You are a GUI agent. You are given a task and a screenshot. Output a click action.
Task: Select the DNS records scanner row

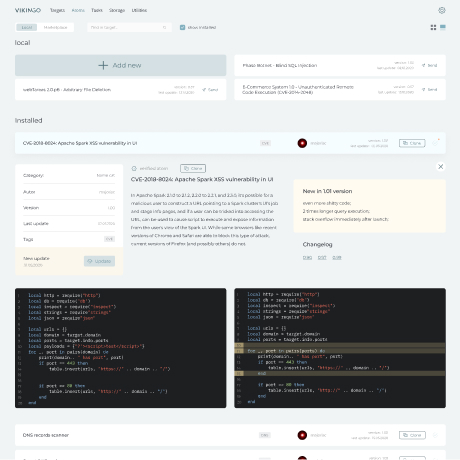pos(230,435)
